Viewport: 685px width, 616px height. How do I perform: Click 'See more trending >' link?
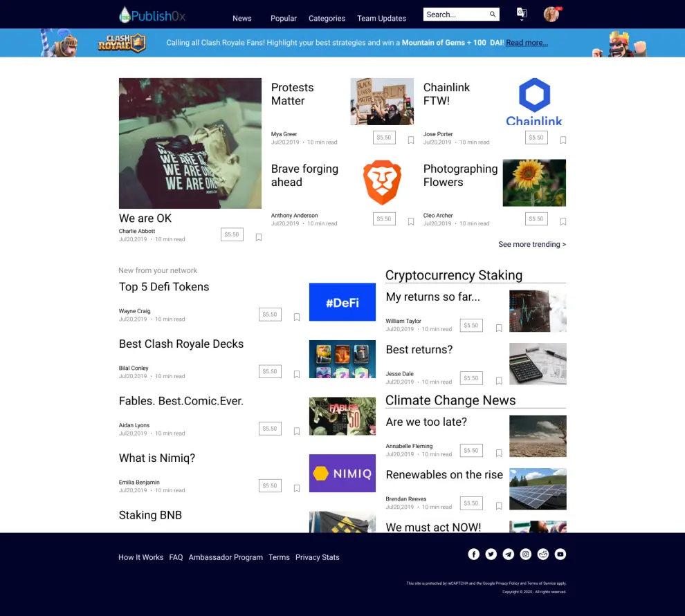click(532, 244)
